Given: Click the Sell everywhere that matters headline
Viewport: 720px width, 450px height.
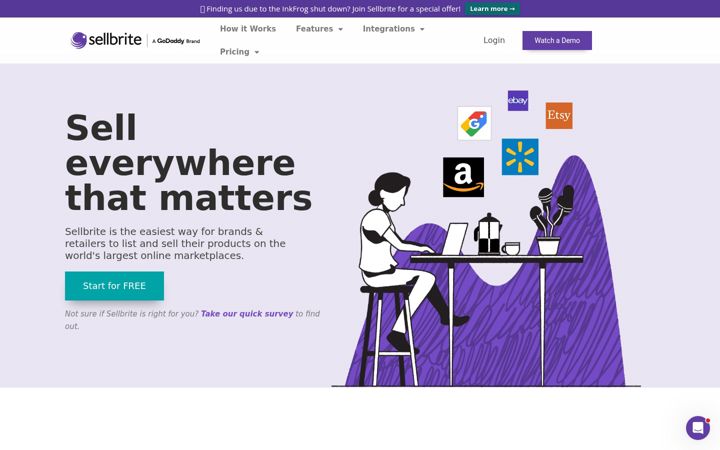Looking at the screenshot, I should (x=188, y=163).
